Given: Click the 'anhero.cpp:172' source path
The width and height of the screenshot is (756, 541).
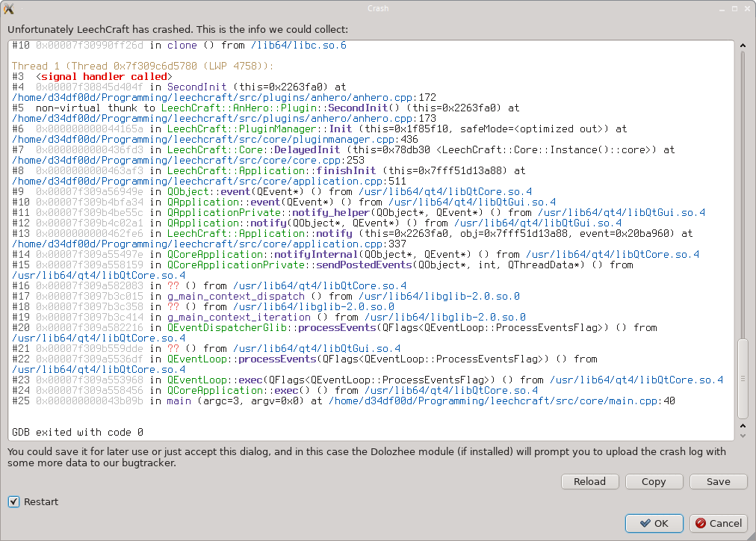Looking at the screenshot, I should (x=223, y=97).
